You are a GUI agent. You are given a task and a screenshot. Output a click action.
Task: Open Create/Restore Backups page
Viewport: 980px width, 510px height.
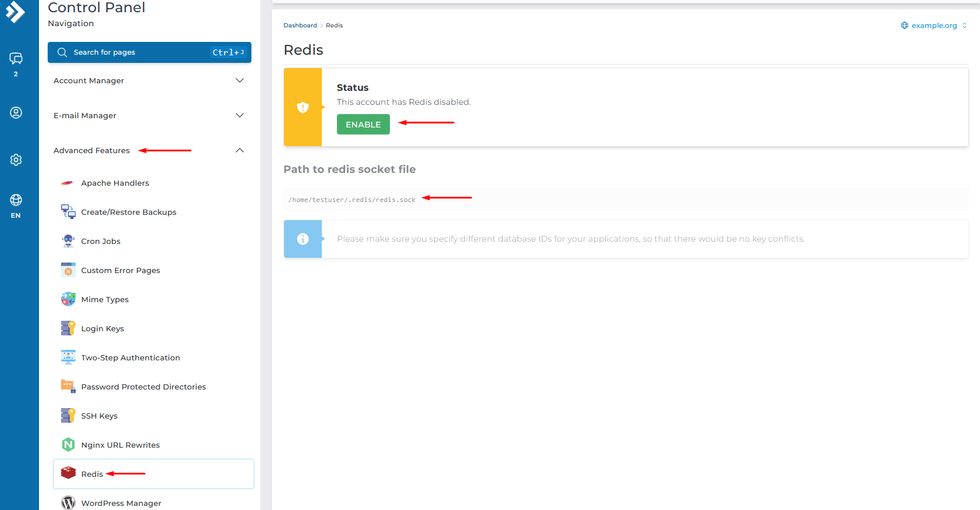(x=129, y=212)
